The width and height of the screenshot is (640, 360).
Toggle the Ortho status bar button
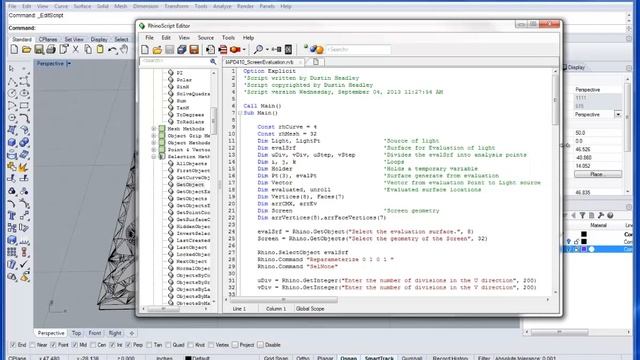tap(303, 358)
